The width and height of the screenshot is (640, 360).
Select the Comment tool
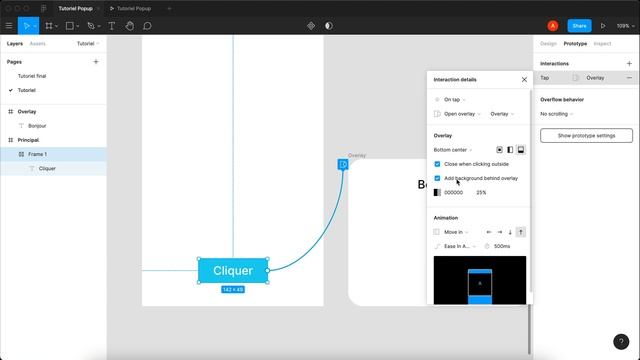tap(147, 26)
